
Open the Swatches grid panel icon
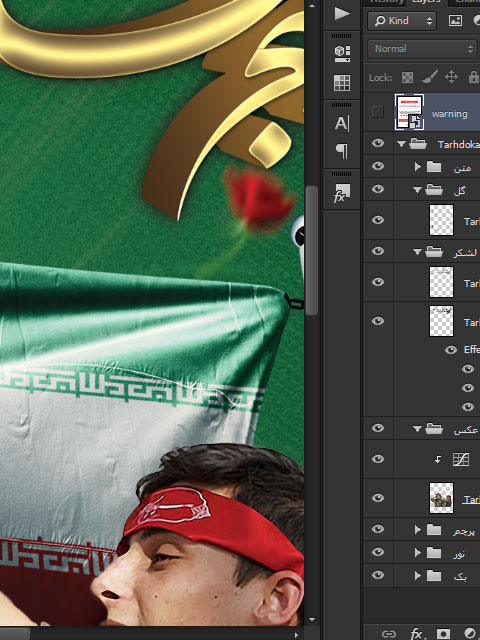point(342,83)
